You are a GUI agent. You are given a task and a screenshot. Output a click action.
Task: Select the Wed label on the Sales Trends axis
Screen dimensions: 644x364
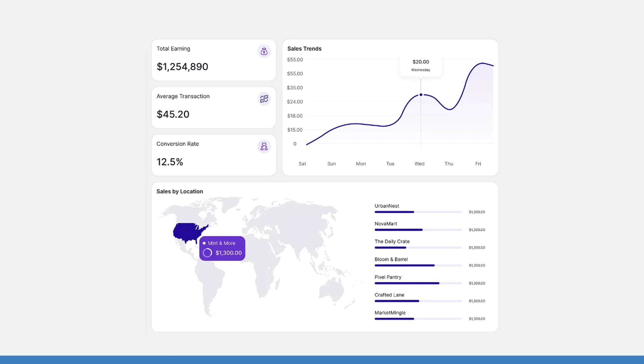[419, 164]
